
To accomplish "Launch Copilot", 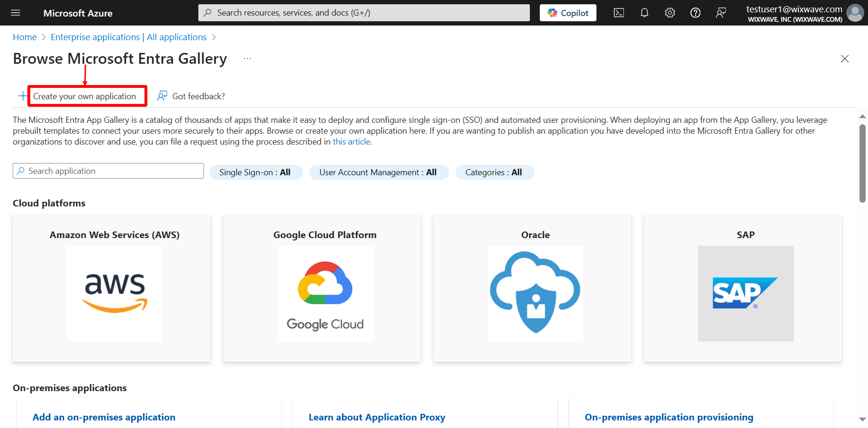I will click(x=568, y=13).
